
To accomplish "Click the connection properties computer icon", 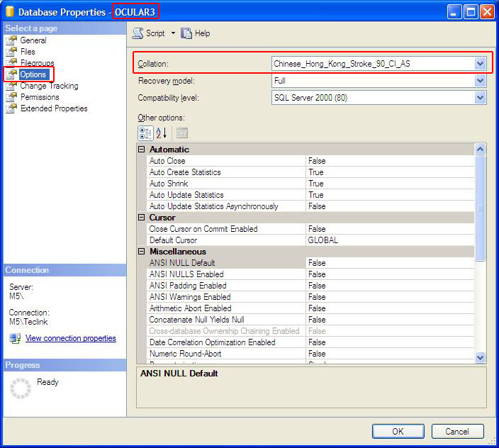I will (x=15, y=338).
